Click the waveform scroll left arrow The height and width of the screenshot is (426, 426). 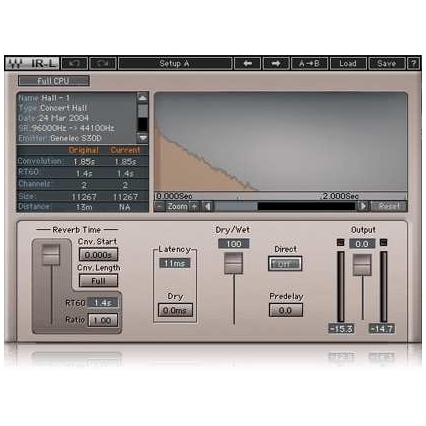208,206
